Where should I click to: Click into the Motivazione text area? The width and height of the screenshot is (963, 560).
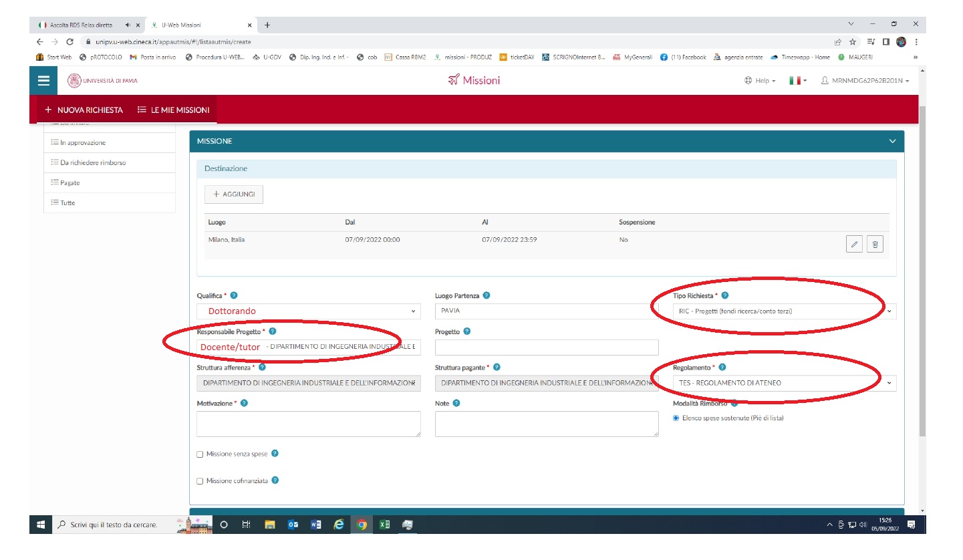309,424
